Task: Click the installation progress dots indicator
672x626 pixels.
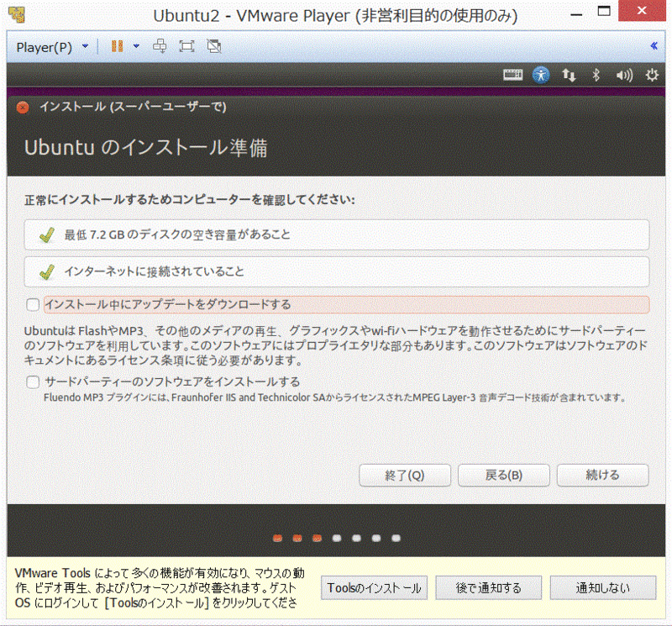Action: pos(336,538)
